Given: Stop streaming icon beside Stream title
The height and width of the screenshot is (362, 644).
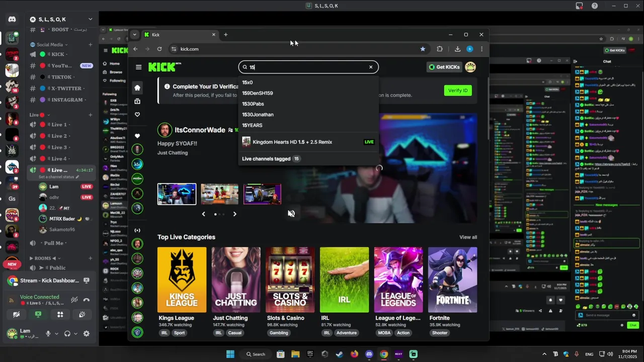Looking at the screenshot, I should pyautogui.click(x=87, y=281).
